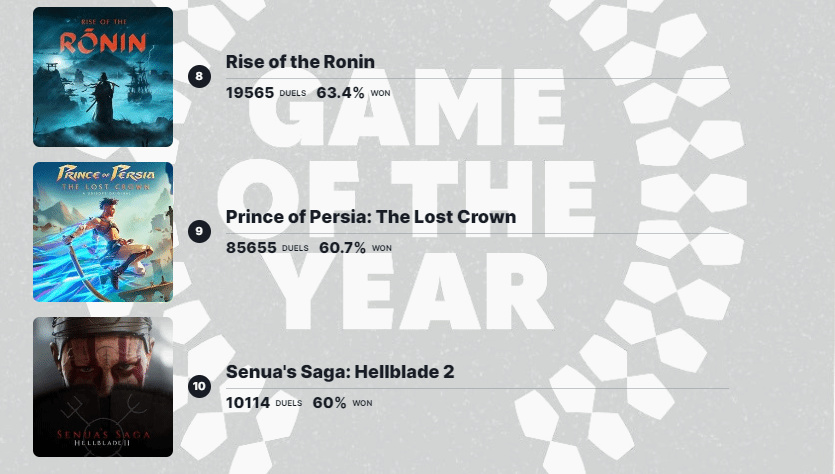Select the 85655 duels count
This screenshot has width=835, height=474.
tap(251, 248)
